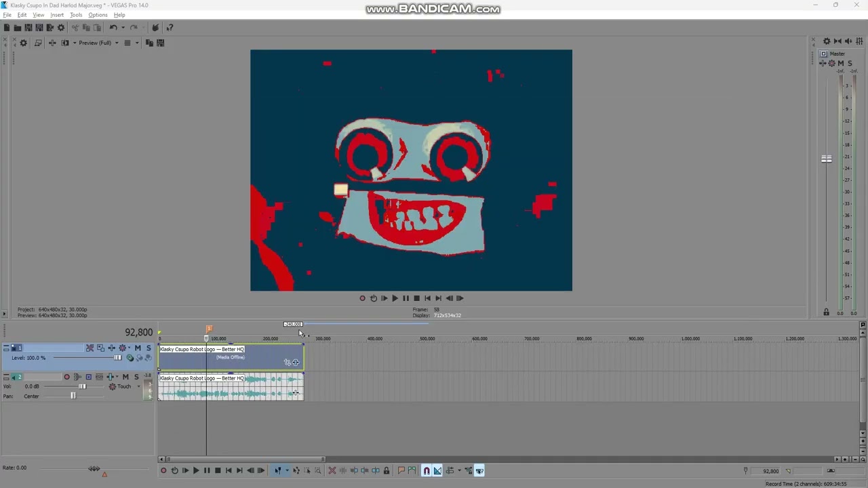Select the Normal Edit tool

tap(277, 470)
